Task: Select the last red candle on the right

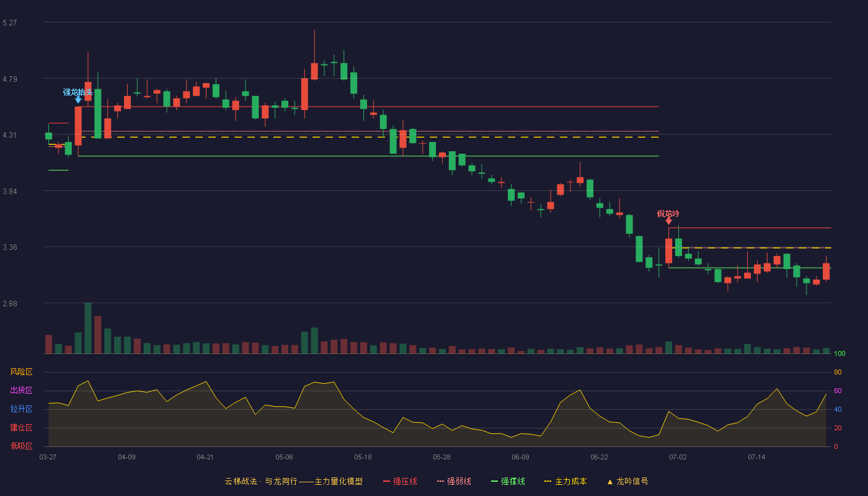Action: (x=826, y=271)
